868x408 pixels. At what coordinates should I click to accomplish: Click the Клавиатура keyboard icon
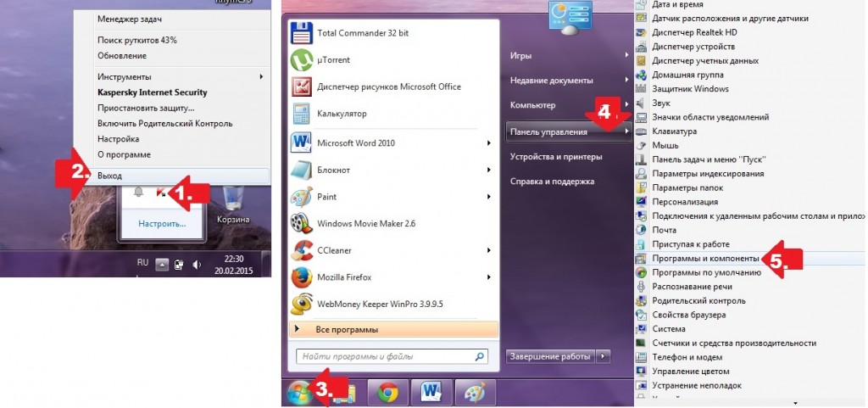pos(641,131)
